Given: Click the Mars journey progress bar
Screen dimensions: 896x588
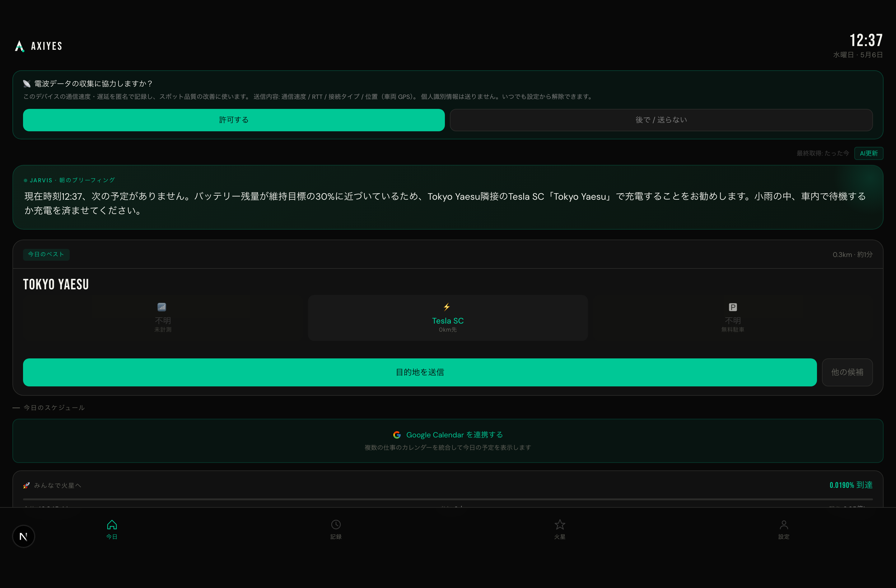Looking at the screenshot, I should coord(448,499).
